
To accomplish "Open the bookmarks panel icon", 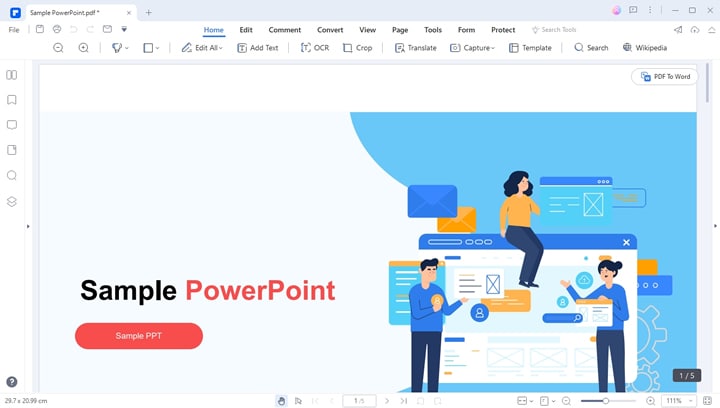I will (x=11, y=100).
